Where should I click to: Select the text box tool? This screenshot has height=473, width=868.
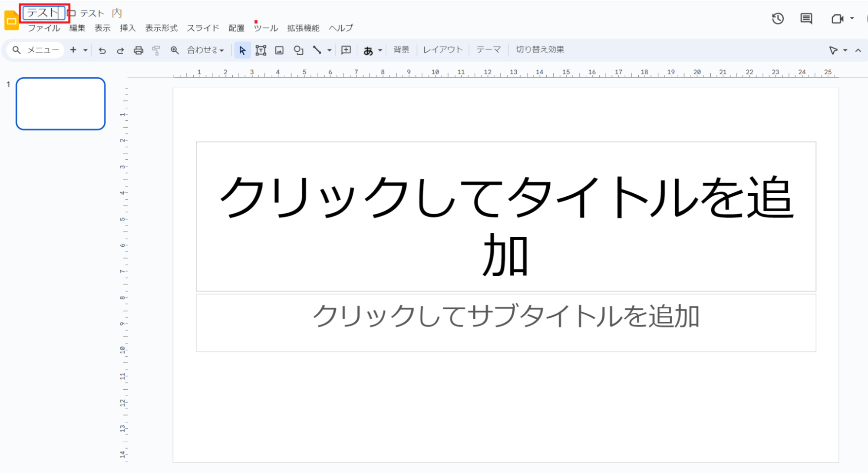pos(261,50)
